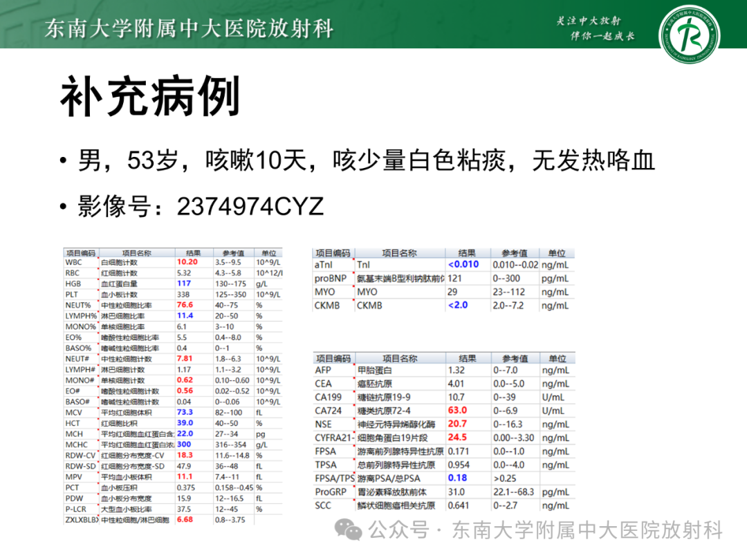Click the NSE result 20.7
Screen dimensions: 747x560
[x=457, y=424]
